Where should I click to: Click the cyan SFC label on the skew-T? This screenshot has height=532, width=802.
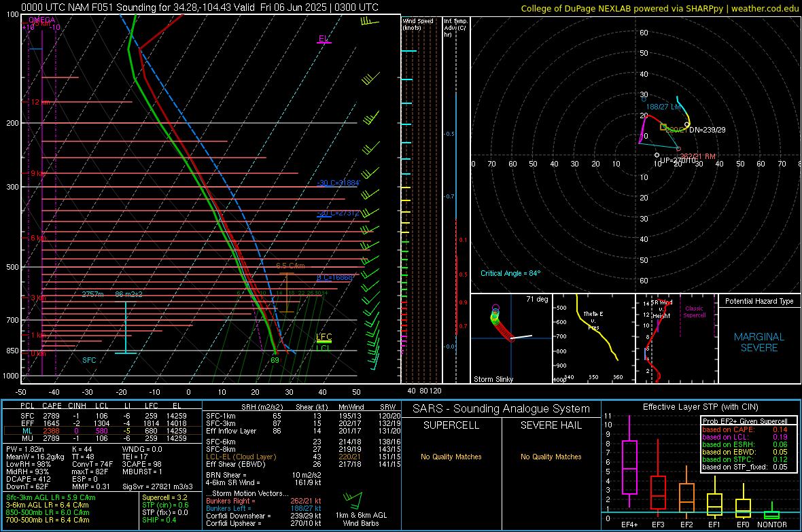[89, 360]
